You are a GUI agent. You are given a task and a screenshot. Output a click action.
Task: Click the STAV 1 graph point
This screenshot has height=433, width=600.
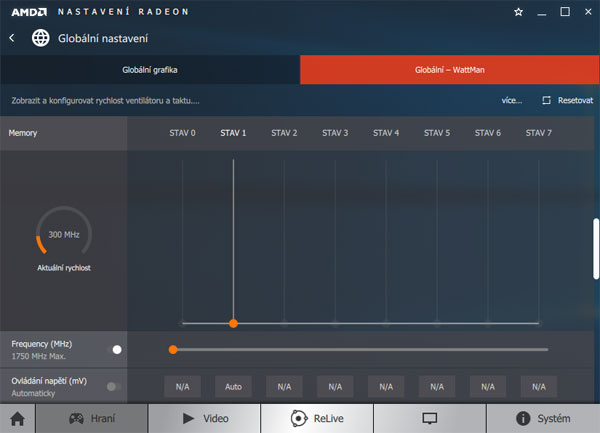point(233,324)
